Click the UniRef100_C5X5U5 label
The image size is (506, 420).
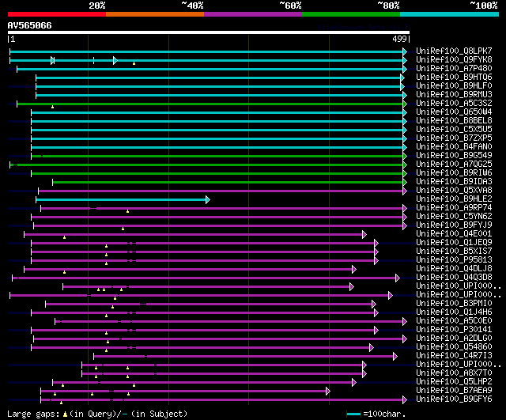[x=454, y=130]
